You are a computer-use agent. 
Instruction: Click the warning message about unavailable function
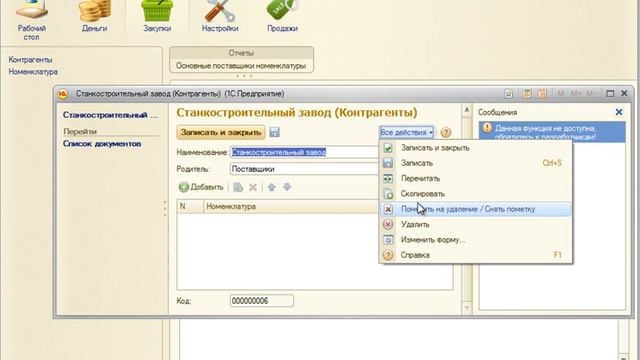coord(552,132)
